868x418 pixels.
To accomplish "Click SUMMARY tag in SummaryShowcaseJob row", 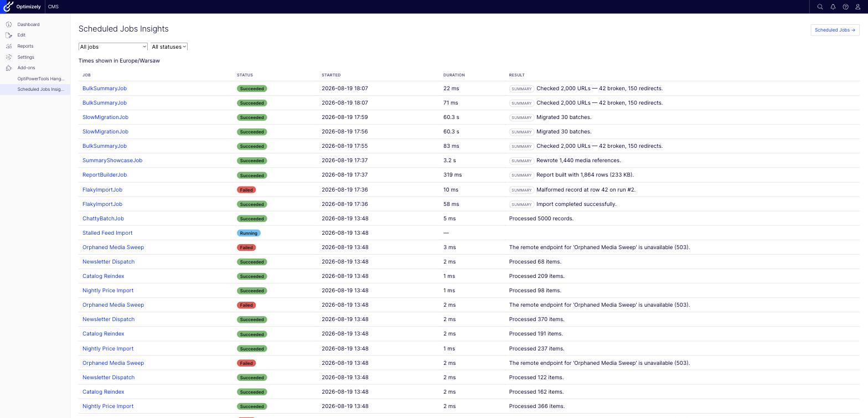I will click(521, 161).
